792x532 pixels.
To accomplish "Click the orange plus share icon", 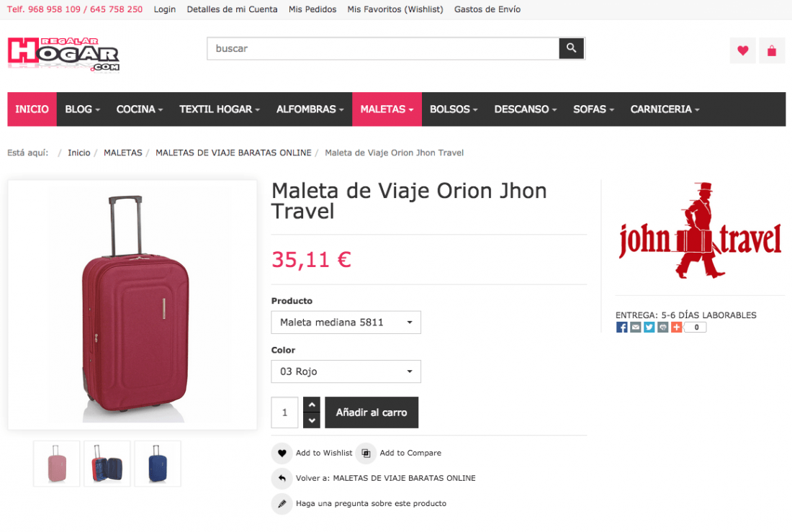I will [x=676, y=328].
